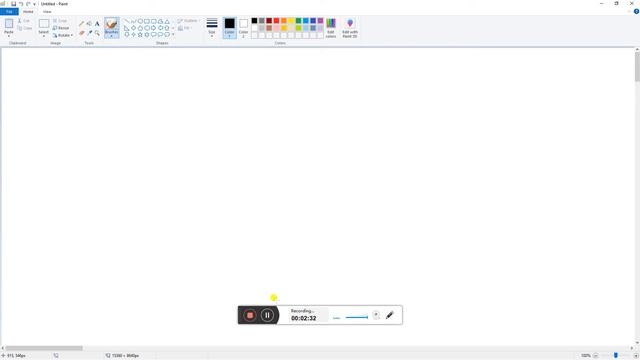
Task: Select the Eraser tool
Action: coord(81,33)
